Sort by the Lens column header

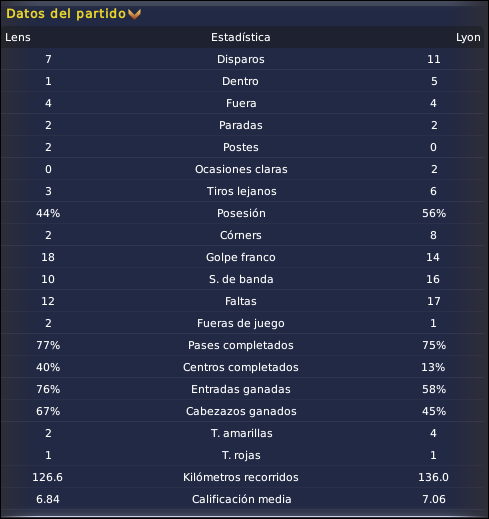pyautogui.click(x=18, y=37)
